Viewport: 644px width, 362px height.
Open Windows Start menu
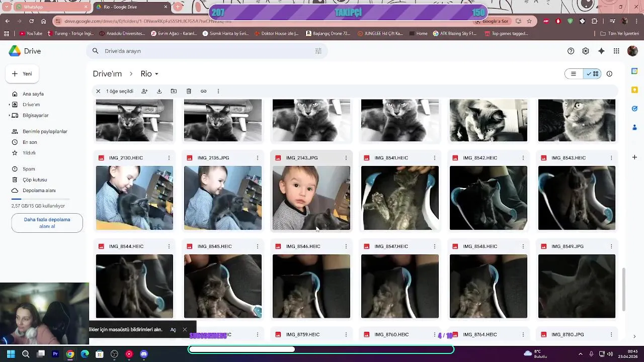point(11,354)
